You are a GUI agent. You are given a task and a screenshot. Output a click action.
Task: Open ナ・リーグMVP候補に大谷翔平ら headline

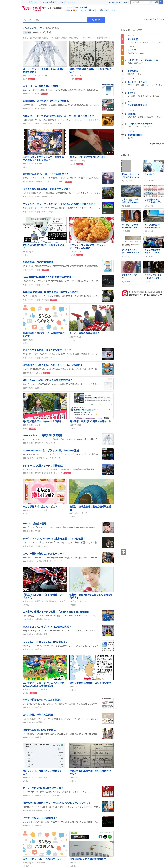click(43, 788)
